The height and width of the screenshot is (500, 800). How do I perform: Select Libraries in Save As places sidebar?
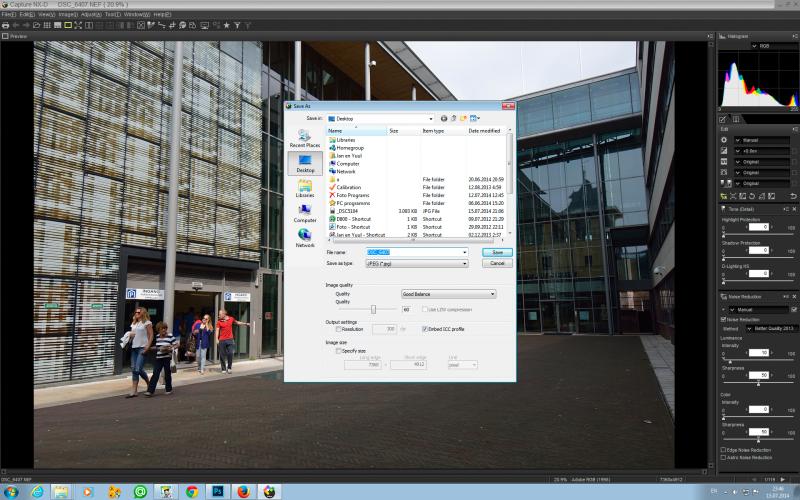(305, 188)
